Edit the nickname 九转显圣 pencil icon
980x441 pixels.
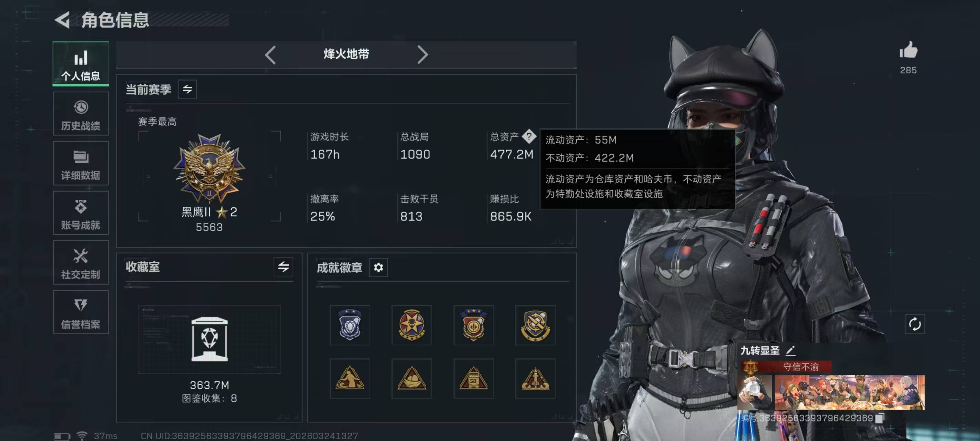(790, 350)
